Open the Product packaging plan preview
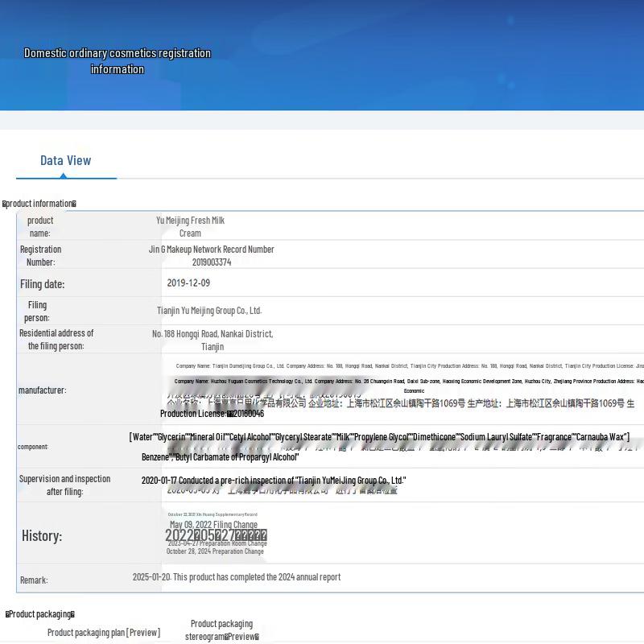Image resolution: width=644 pixels, height=644 pixels. pyautogui.click(x=103, y=633)
